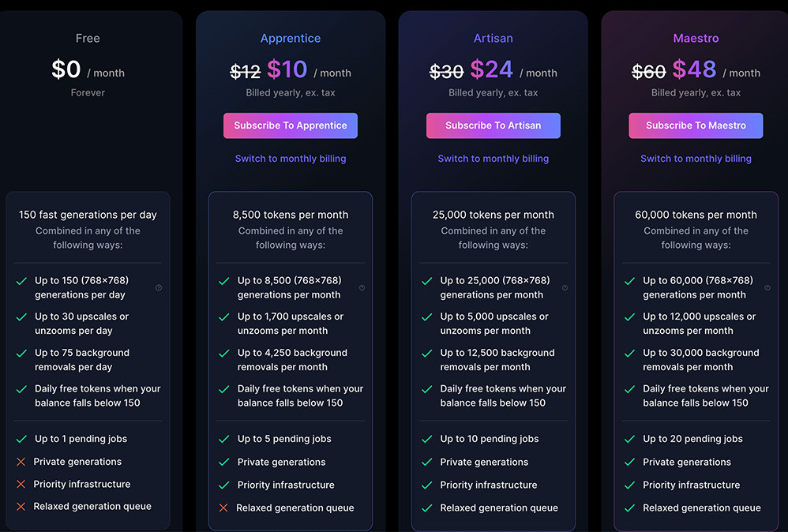This screenshot has height=532, width=788.
Task: Click the X icon beside Free Private generations
Action: [x=21, y=462]
